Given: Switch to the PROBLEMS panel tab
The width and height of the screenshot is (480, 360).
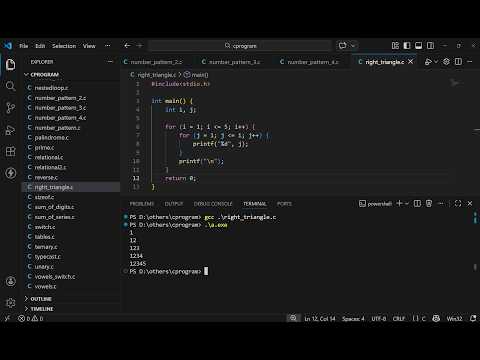Looking at the screenshot, I should click(142, 204).
